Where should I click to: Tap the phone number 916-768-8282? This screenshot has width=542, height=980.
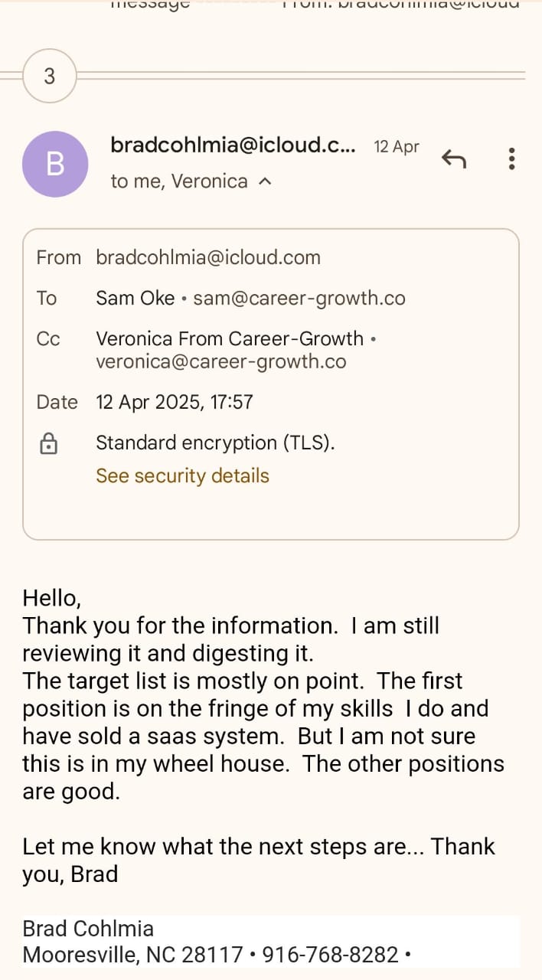(330, 955)
